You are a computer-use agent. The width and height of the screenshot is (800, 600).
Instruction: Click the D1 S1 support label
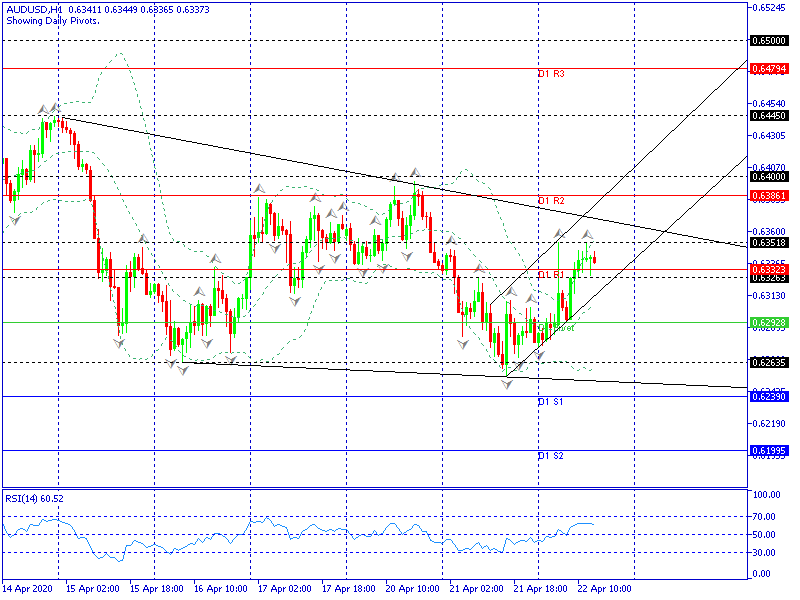coord(551,401)
